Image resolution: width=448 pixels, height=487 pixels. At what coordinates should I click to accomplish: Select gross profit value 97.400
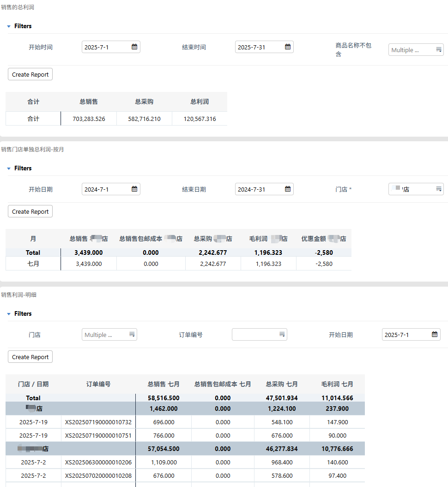click(338, 475)
